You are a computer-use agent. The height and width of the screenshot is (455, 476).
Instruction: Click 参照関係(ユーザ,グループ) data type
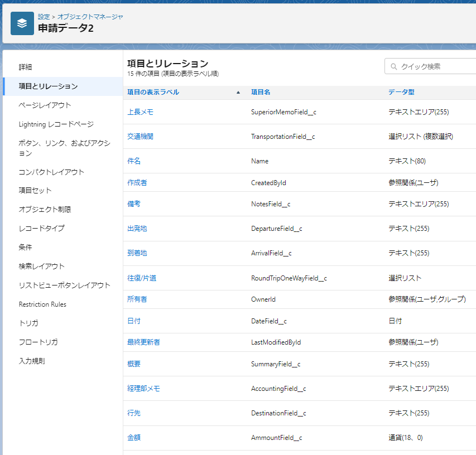[x=427, y=299]
